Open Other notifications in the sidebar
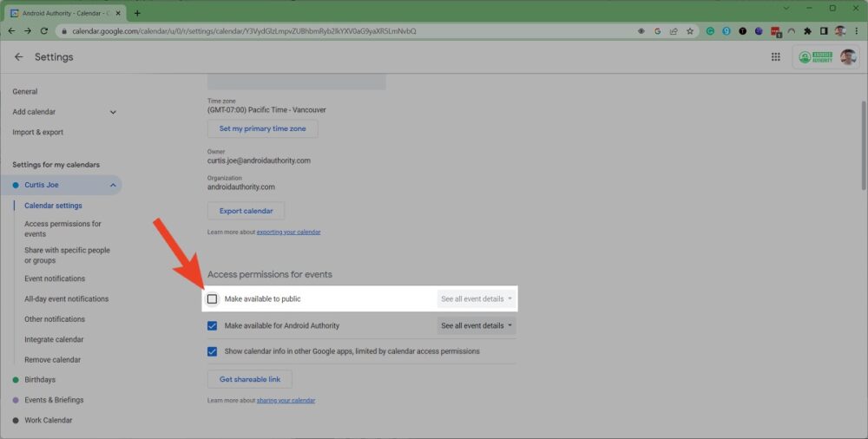 point(54,319)
